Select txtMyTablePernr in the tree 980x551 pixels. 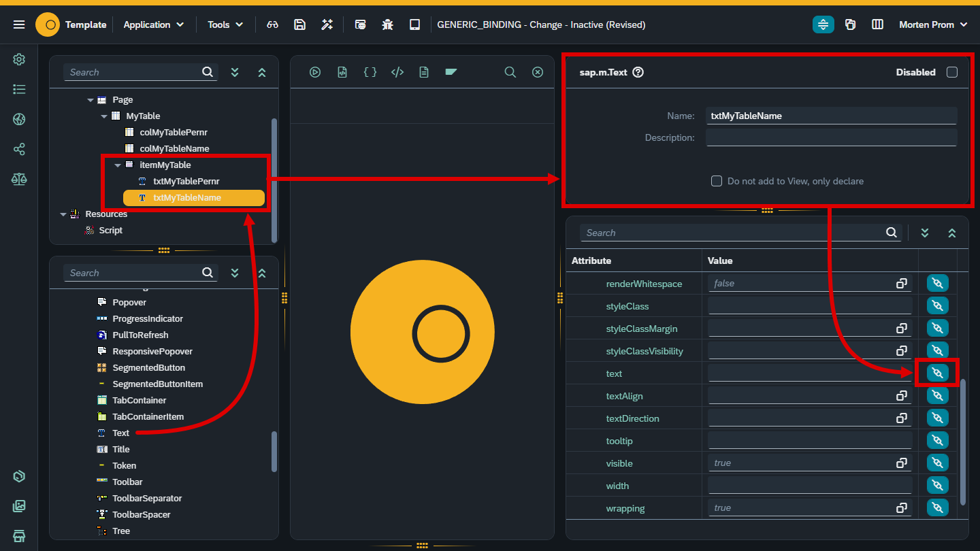click(x=186, y=182)
